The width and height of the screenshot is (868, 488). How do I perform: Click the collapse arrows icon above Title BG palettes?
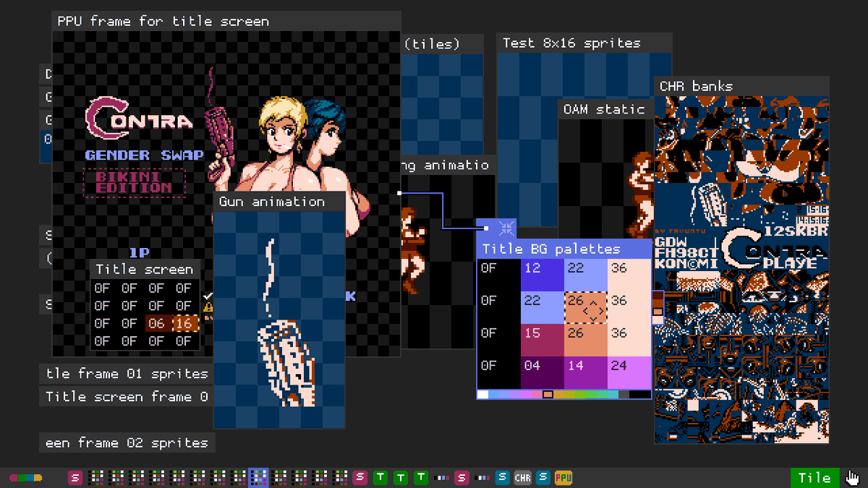507,228
